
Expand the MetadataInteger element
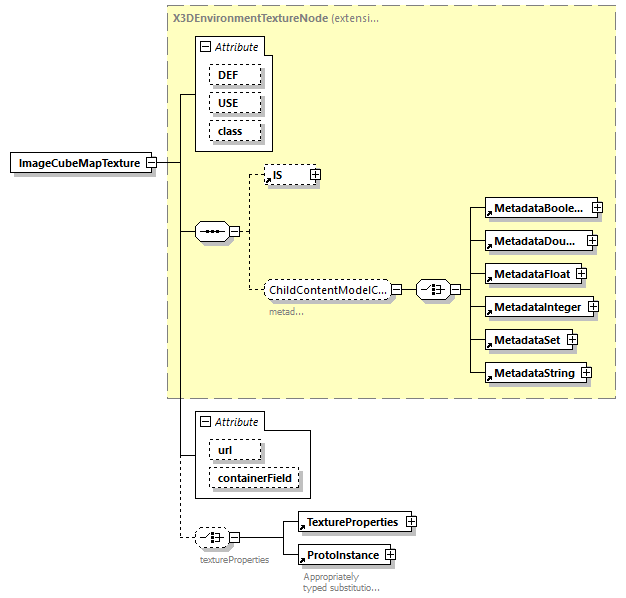tap(592, 306)
